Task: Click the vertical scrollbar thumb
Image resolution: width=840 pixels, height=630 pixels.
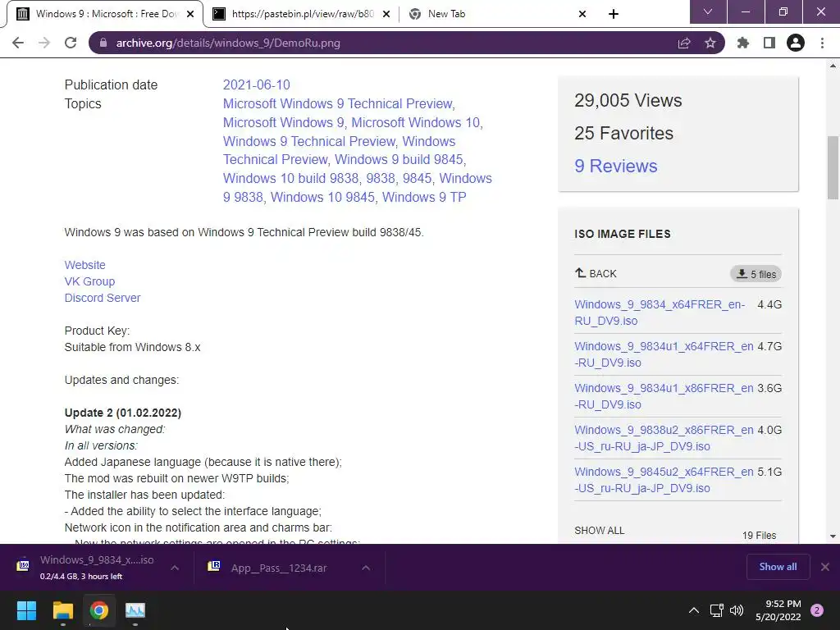Action: coord(833,167)
